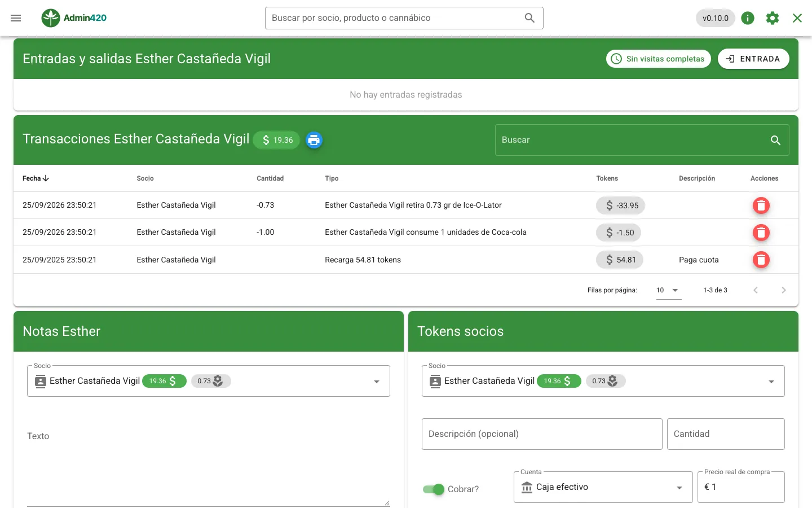The image size is (812, 508).
Task: Click the -33.95 tokens chip
Action: 620,205
